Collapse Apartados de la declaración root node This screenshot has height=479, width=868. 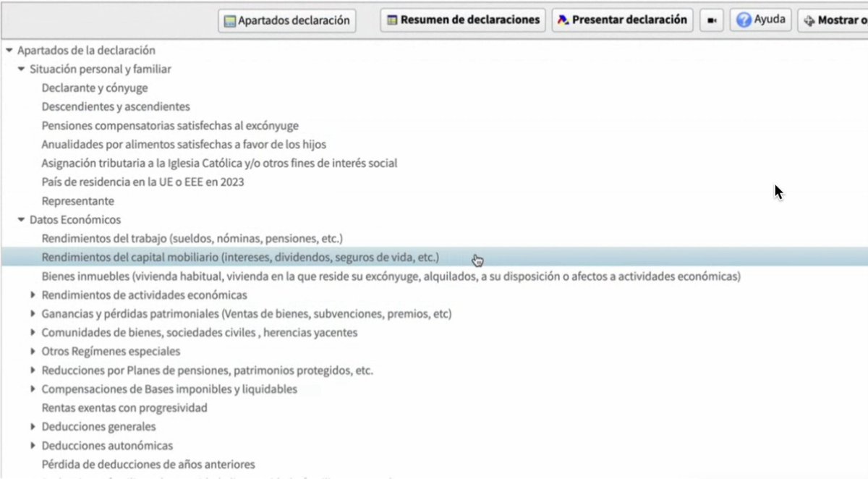(x=9, y=51)
